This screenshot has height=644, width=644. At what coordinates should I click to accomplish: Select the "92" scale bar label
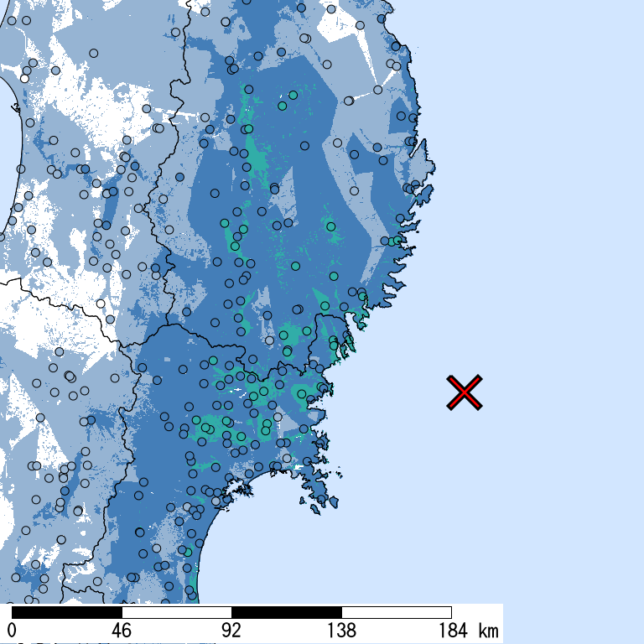[231, 631]
